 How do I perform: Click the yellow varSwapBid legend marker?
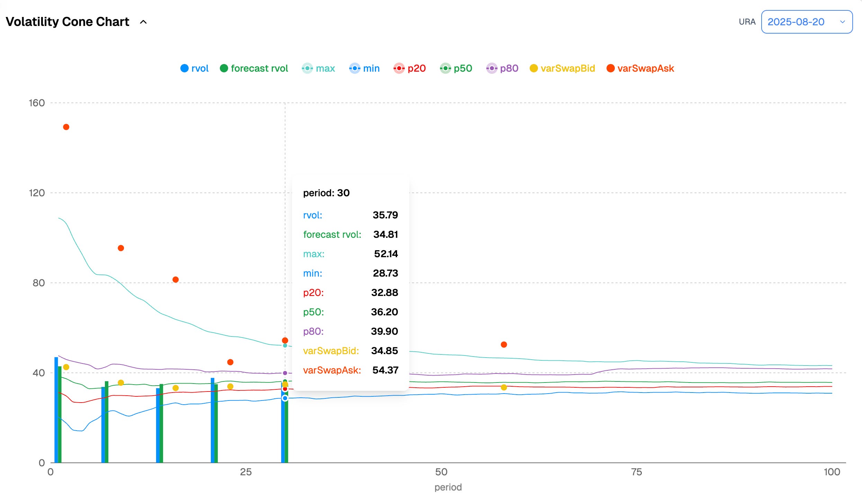click(534, 68)
